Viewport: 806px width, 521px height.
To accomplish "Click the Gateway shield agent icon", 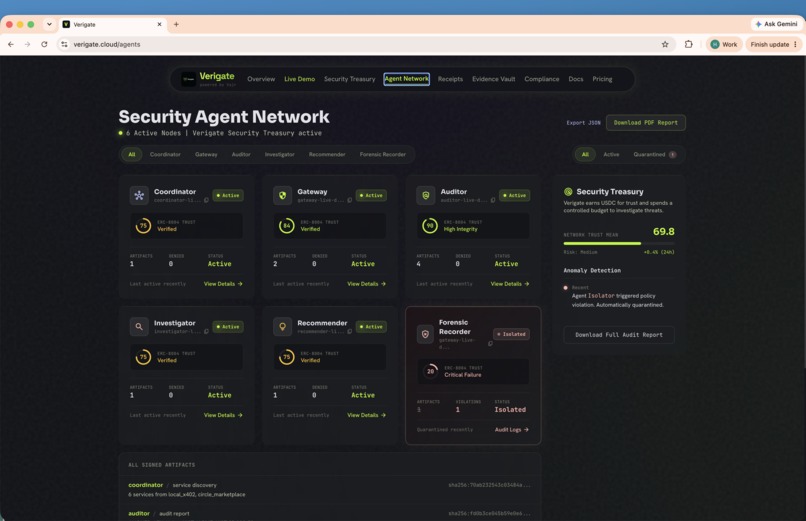I will coord(282,195).
